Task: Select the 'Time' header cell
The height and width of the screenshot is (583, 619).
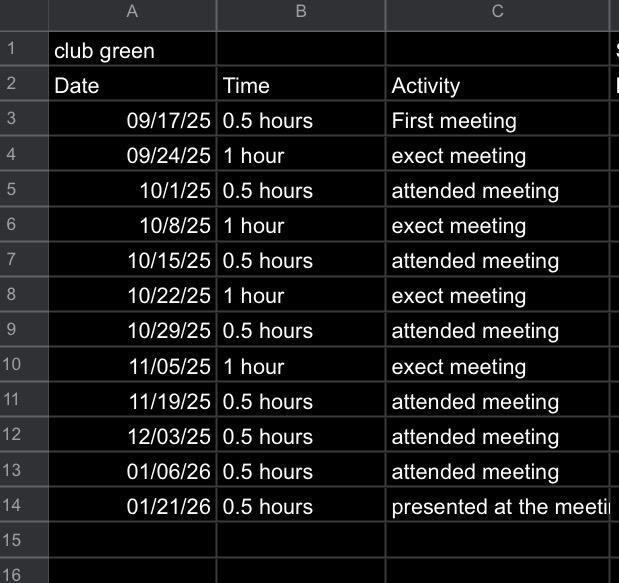Action: click(x=300, y=85)
